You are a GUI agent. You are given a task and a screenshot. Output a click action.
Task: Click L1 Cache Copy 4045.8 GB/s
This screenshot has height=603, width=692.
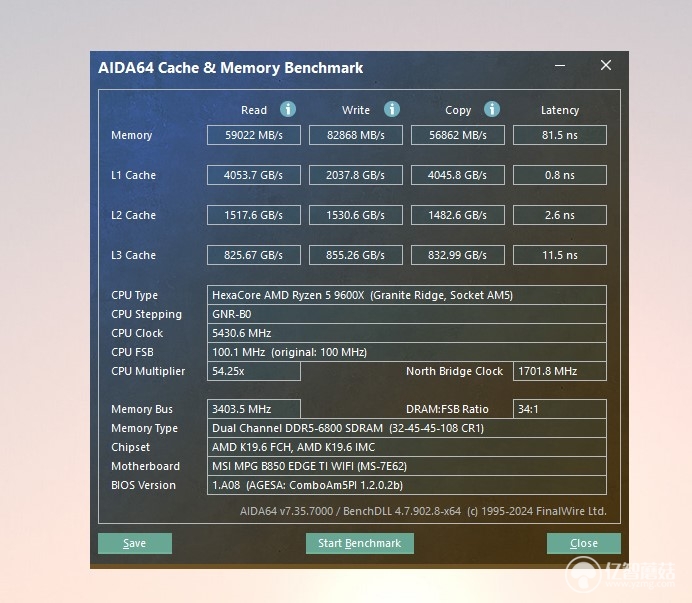pyautogui.click(x=458, y=175)
